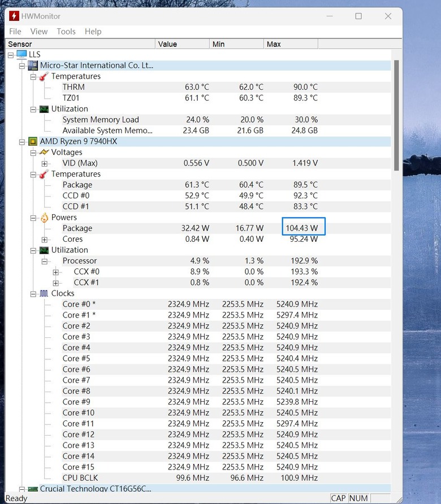Collapse the Clocks group
The width and height of the screenshot is (441, 504).
click(33, 294)
